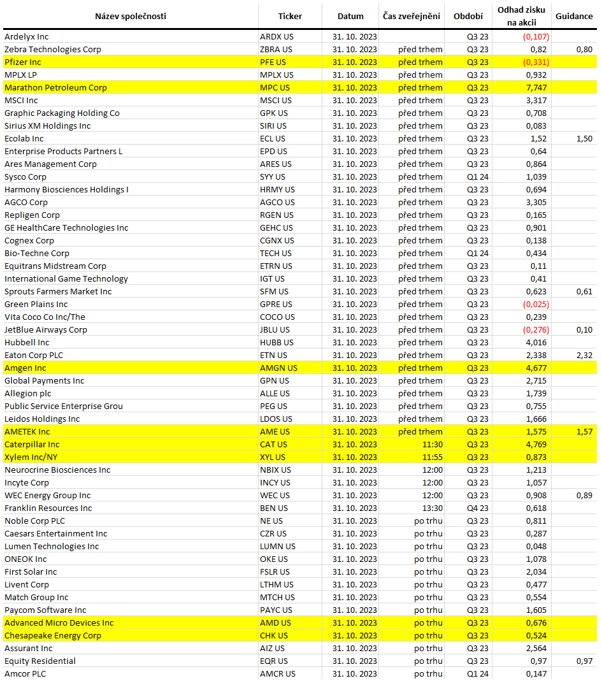The width and height of the screenshot is (602, 683).
Task: Click the '11:55' time in Xylem row
Action: (x=432, y=457)
